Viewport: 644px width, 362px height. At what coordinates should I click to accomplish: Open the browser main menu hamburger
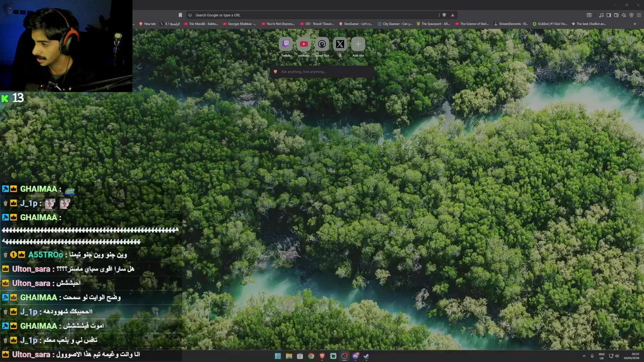pos(638,15)
